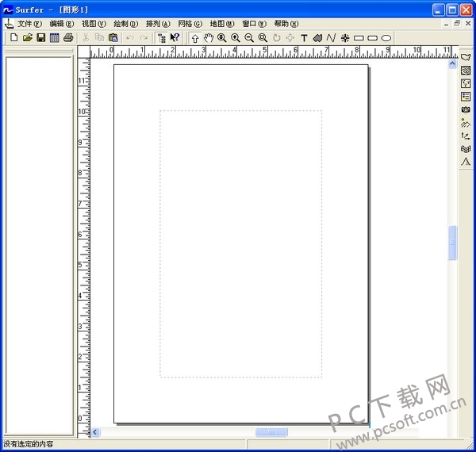Screen dimensions: 476x452
Task: Create a new Base Map
Action: (466, 57)
